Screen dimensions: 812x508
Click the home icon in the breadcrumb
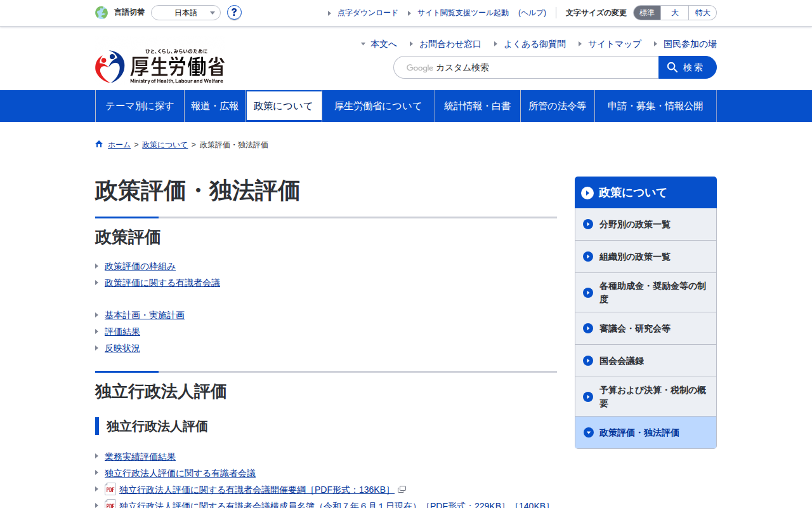click(x=99, y=144)
